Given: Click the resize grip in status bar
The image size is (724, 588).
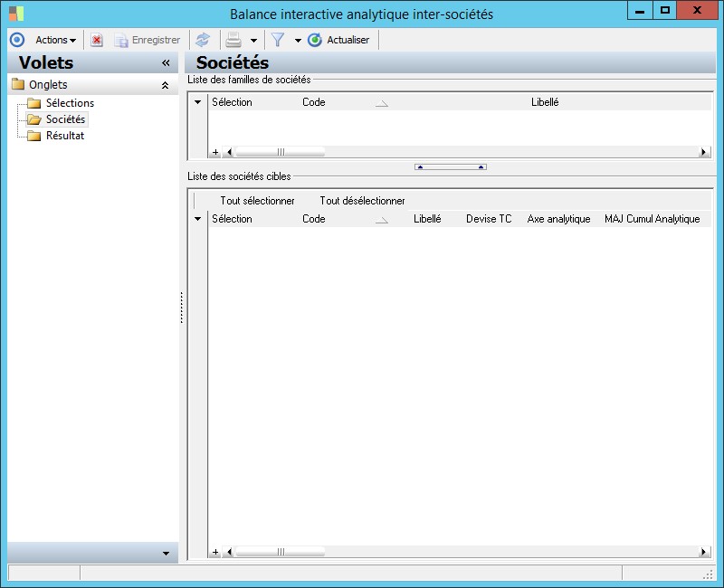Looking at the screenshot, I should point(708,574).
